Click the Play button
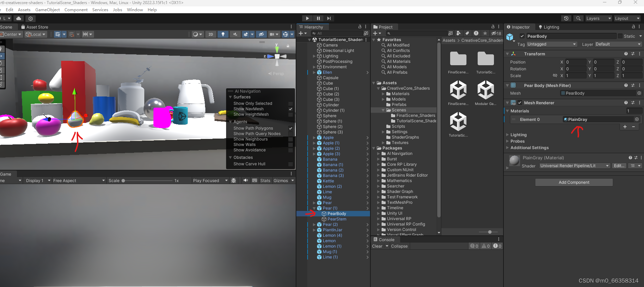Viewport: 644px width, 287px height. (x=307, y=18)
